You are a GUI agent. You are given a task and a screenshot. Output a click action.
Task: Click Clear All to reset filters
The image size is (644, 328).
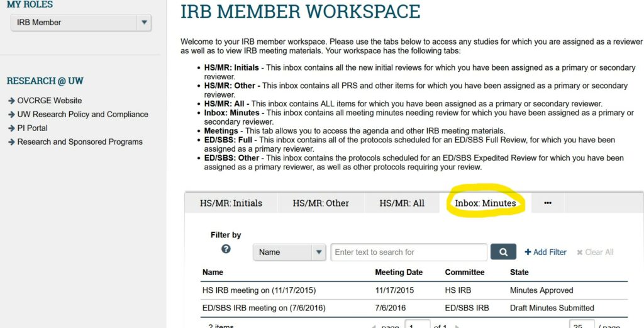pos(595,252)
